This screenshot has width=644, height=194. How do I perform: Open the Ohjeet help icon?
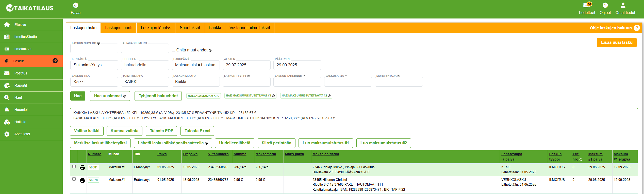click(x=605, y=5)
